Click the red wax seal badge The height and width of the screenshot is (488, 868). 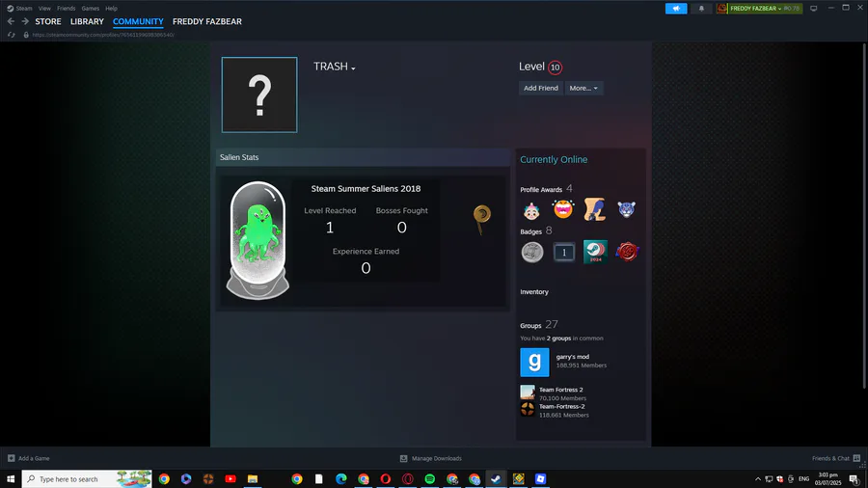coord(627,252)
